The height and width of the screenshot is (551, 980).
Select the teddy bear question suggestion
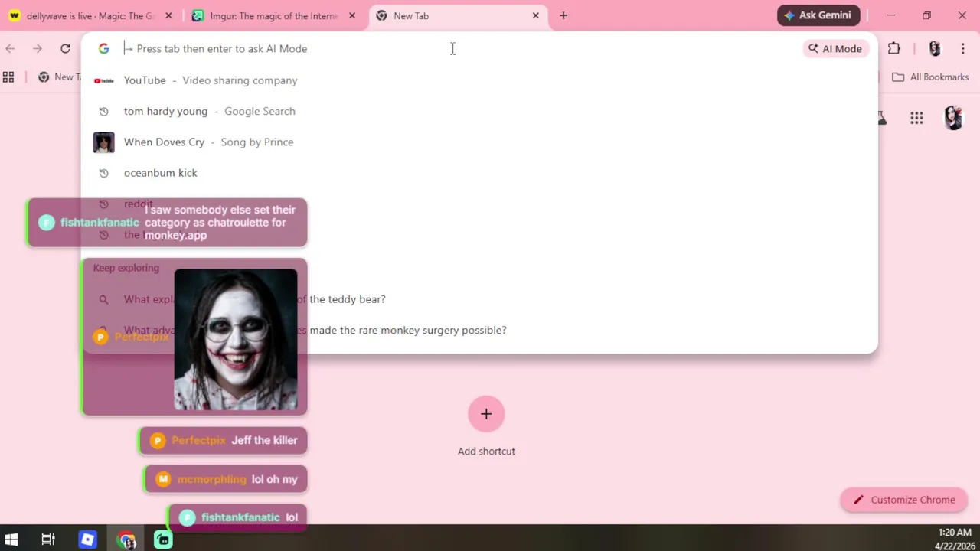click(x=479, y=299)
